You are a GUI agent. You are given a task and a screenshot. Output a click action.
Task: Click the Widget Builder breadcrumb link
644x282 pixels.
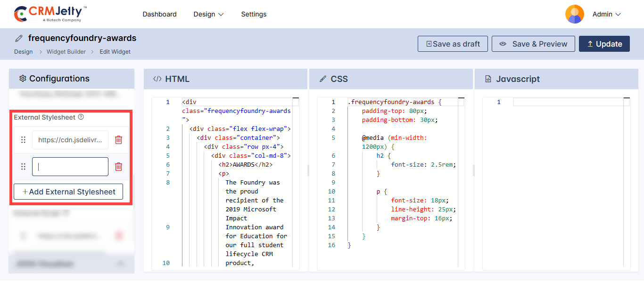[66, 52]
